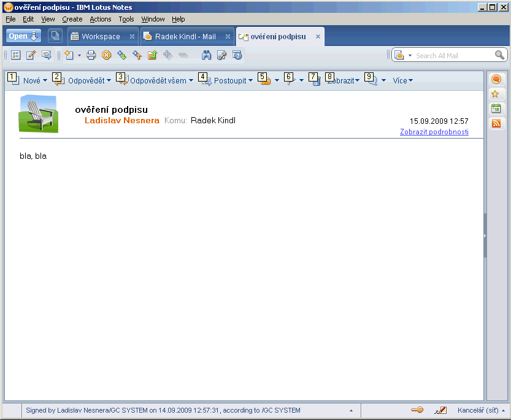
Task: Open the Day-At-A-Glance calendar sidebar icon
Action: [x=496, y=109]
